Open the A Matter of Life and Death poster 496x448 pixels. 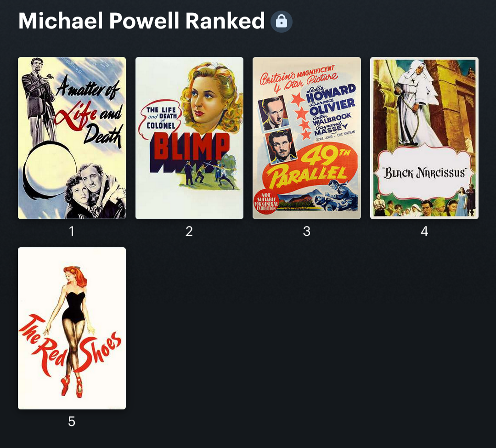[x=72, y=138]
